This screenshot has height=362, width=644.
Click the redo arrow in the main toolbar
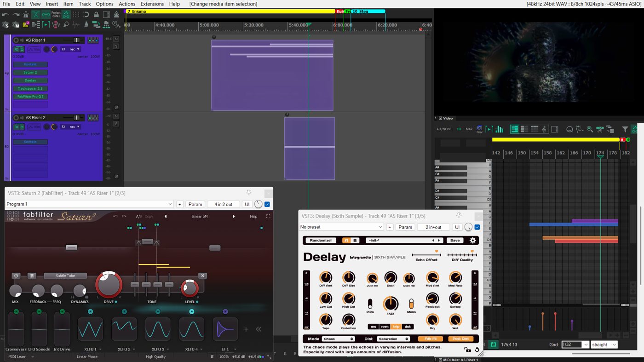coord(15,15)
